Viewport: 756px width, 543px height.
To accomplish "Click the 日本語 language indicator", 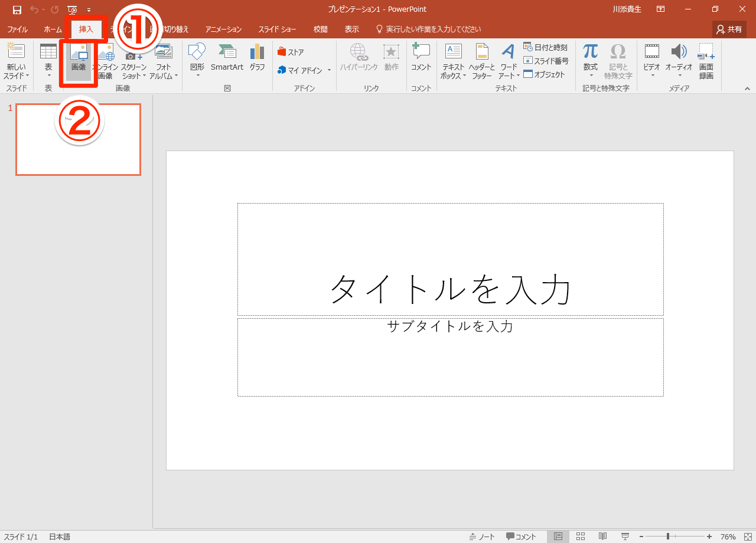I will 60,537.
